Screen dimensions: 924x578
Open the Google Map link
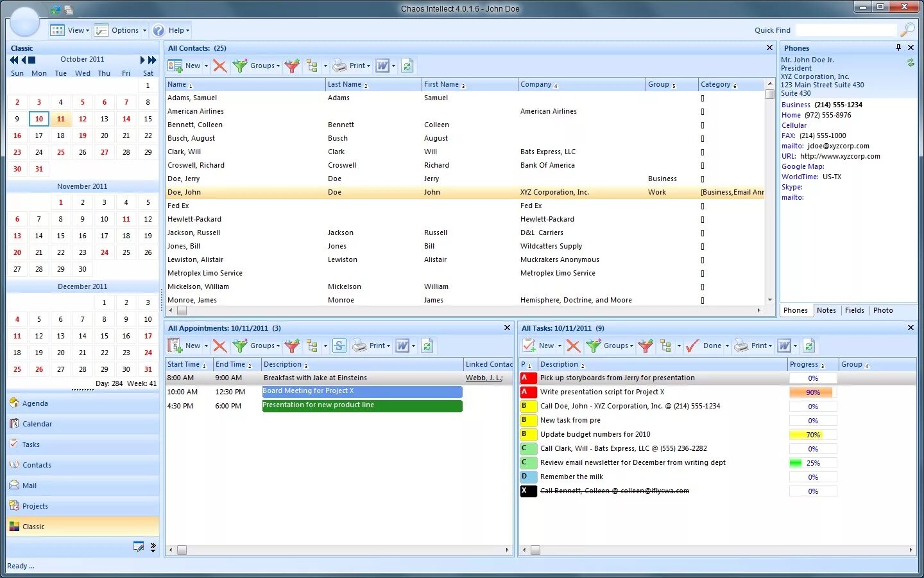[x=803, y=166]
